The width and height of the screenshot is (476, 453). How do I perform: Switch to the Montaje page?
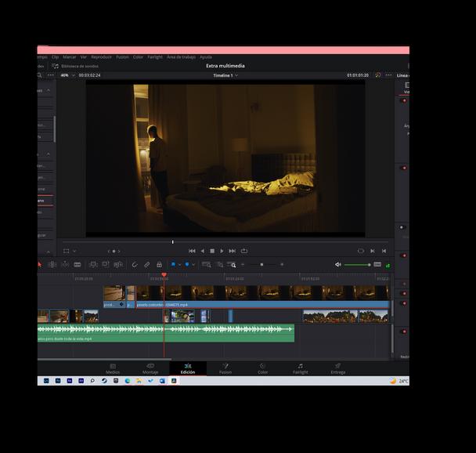coord(150,369)
